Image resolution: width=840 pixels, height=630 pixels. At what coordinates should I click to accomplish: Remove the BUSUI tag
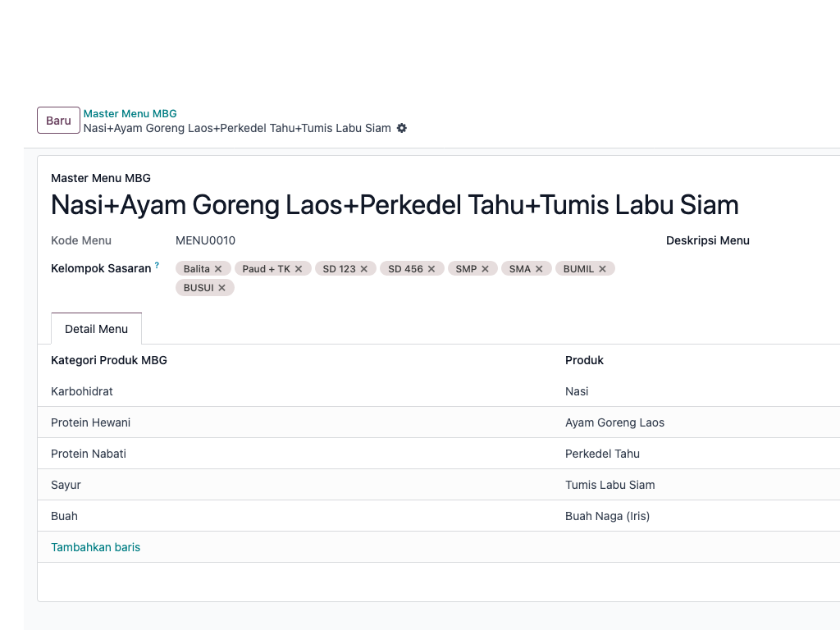coord(221,288)
